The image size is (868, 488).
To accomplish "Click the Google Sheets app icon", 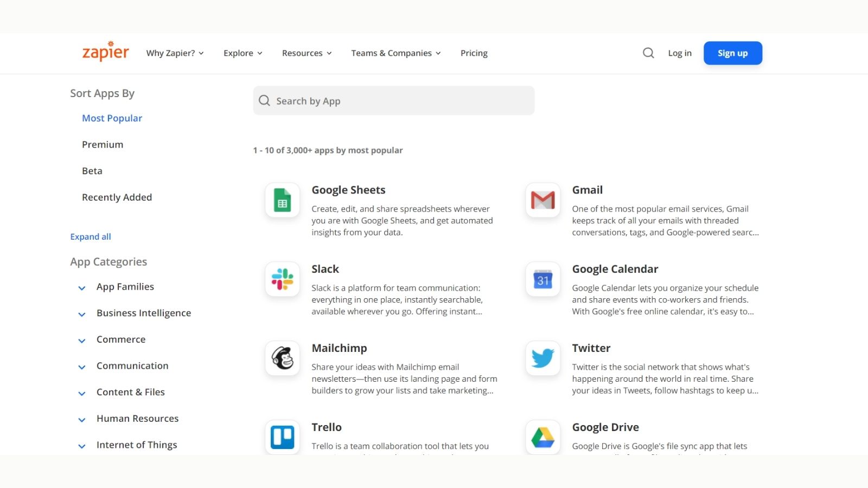I will pos(282,200).
